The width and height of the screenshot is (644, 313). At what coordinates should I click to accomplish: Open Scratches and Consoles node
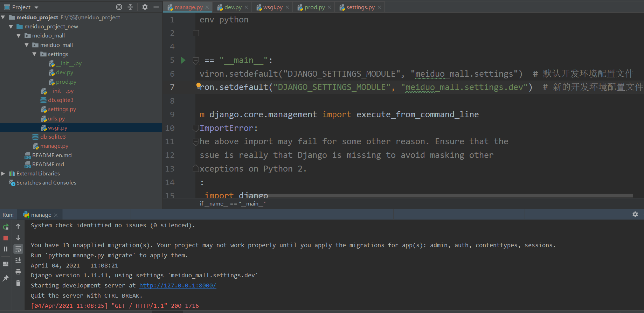point(46,183)
